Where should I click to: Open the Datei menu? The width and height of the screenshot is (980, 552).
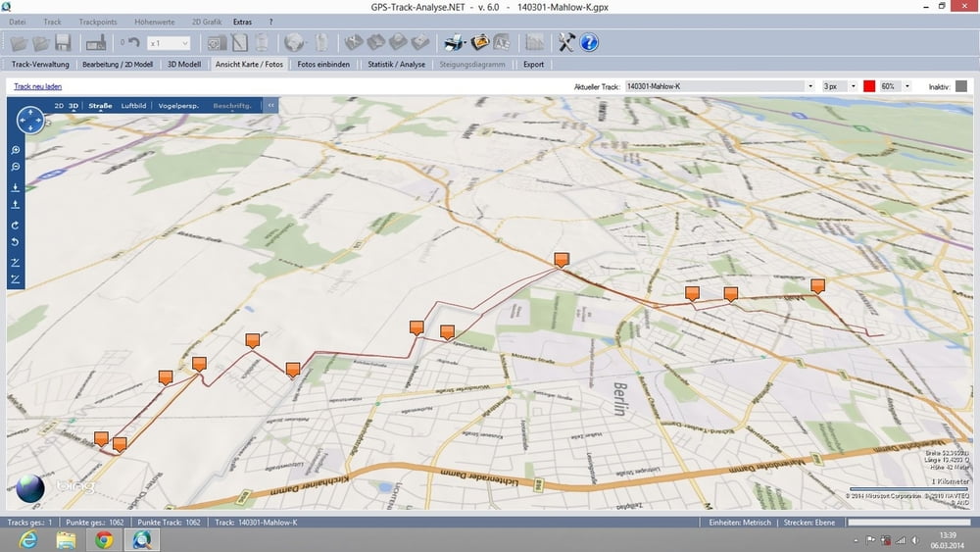click(x=18, y=22)
